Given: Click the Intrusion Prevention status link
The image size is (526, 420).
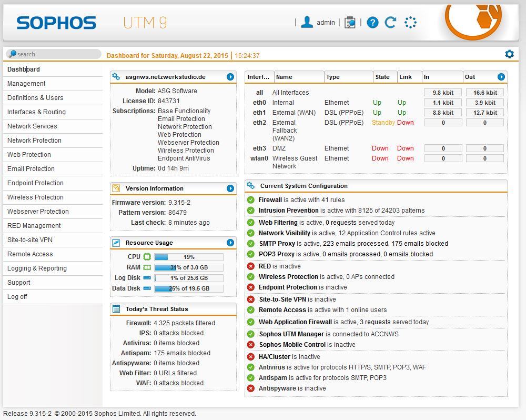Looking at the screenshot, I should 288,211.
